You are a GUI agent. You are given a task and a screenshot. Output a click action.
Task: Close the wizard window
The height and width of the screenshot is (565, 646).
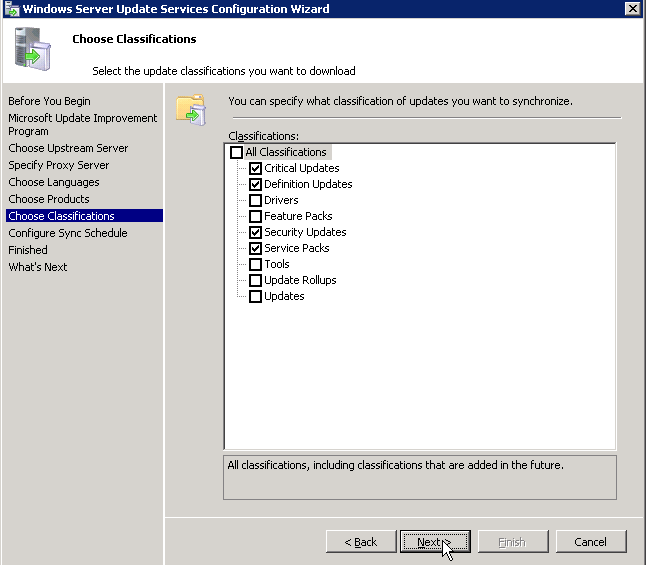point(632,8)
